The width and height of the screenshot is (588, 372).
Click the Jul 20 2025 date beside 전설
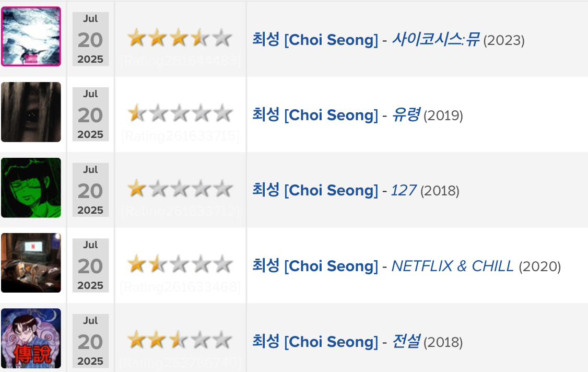pos(90,341)
